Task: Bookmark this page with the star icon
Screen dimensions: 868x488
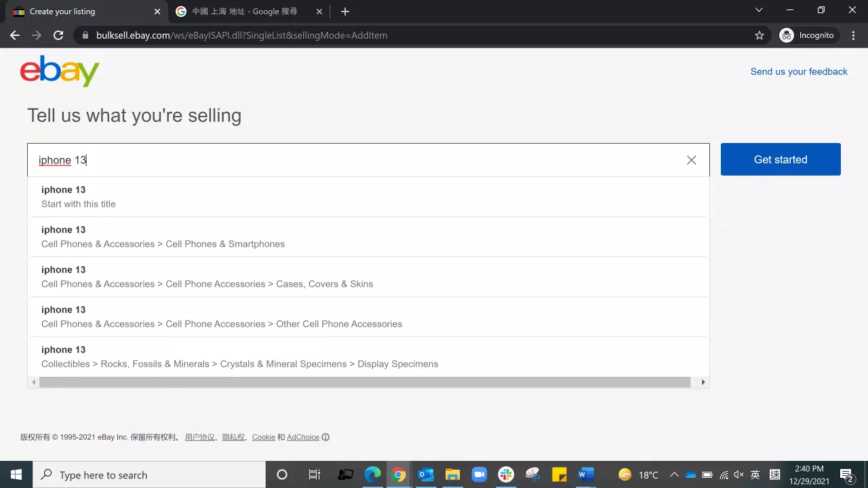Action: (759, 35)
